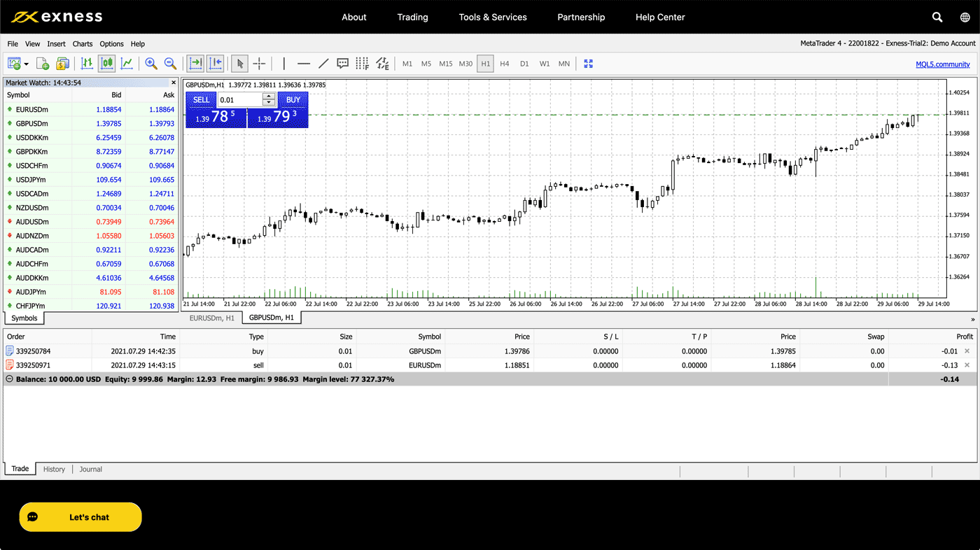Viewport: 980px width, 550px height.
Task: Switch chart to bar chart mode
Action: tap(87, 64)
